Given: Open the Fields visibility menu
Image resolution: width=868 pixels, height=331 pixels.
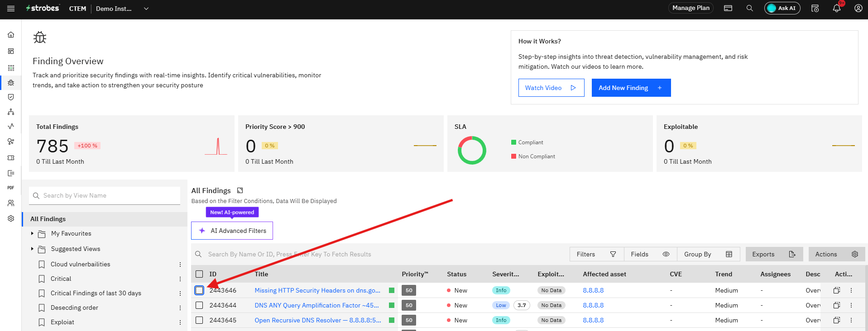Looking at the screenshot, I should [650, 254].
